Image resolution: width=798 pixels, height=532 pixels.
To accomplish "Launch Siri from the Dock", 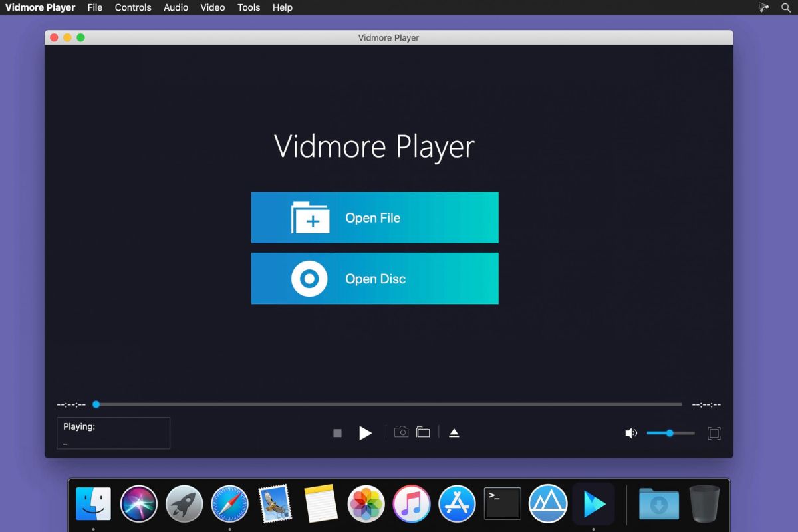I will pos(138,504).
